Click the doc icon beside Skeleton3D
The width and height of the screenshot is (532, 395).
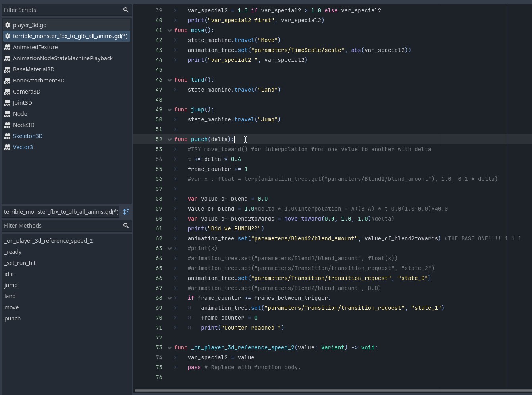click(x=8, y=136)
